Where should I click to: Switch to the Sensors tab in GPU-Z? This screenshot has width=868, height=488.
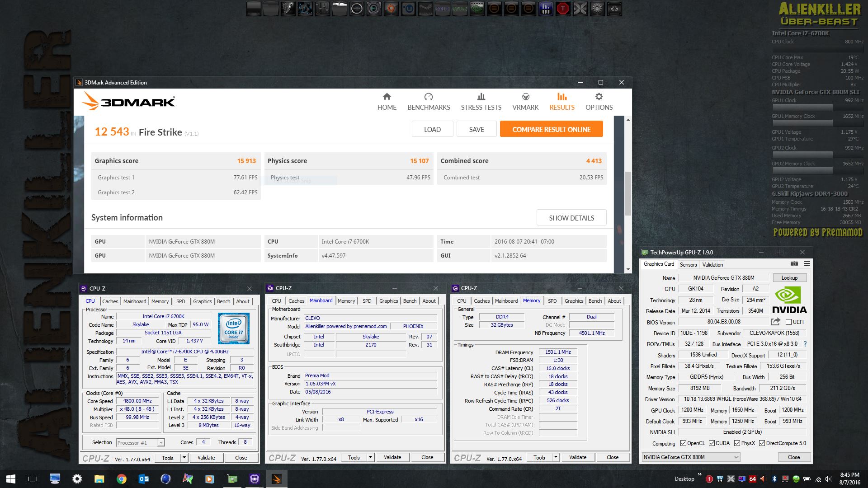[688, 265]
